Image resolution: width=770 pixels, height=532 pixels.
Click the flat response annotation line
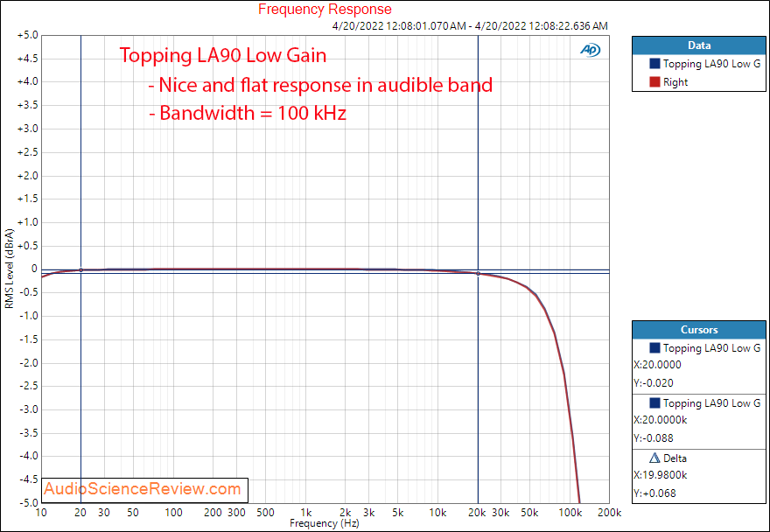320,85
